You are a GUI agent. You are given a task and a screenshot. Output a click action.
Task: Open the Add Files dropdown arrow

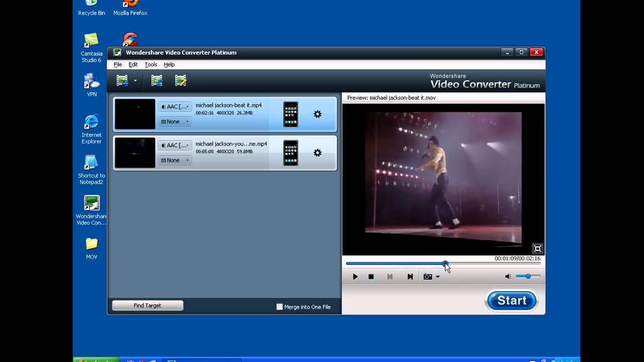[135, 81]
